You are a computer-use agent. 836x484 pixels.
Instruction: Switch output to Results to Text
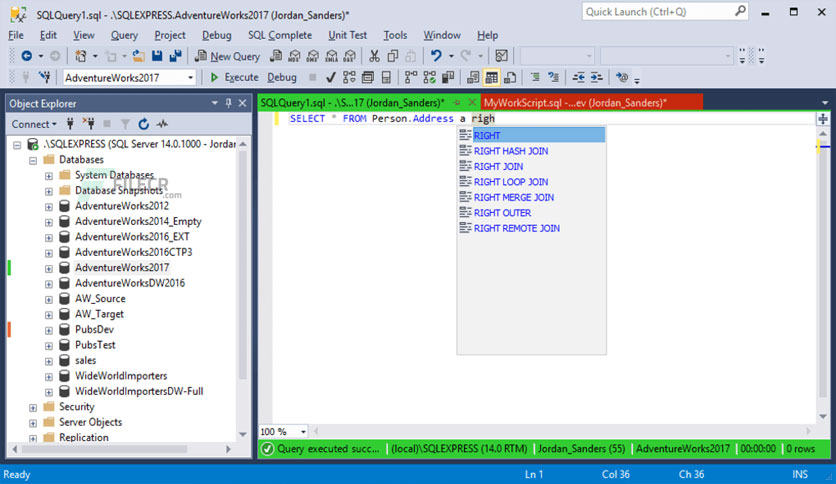(x=473, y=78)
